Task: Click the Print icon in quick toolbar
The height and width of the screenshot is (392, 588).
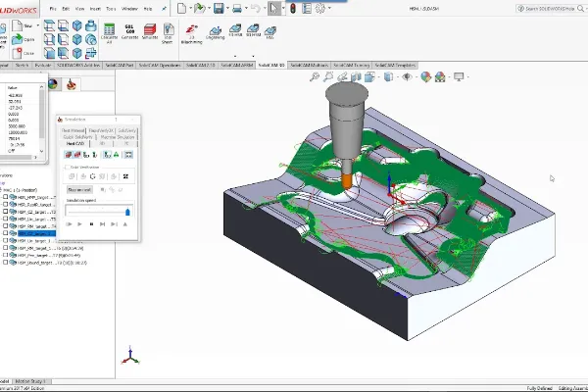Action: 237,8
